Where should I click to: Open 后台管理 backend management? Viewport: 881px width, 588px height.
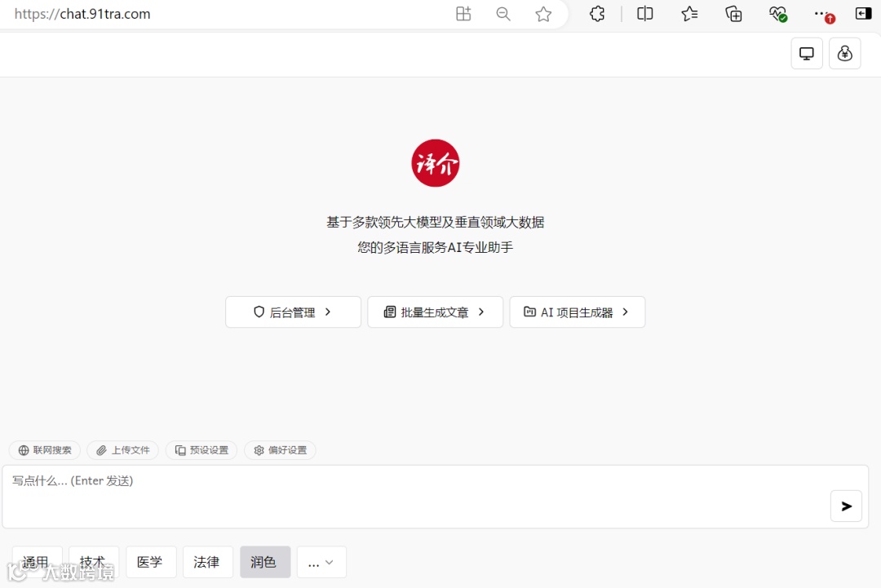pos(293,312)
